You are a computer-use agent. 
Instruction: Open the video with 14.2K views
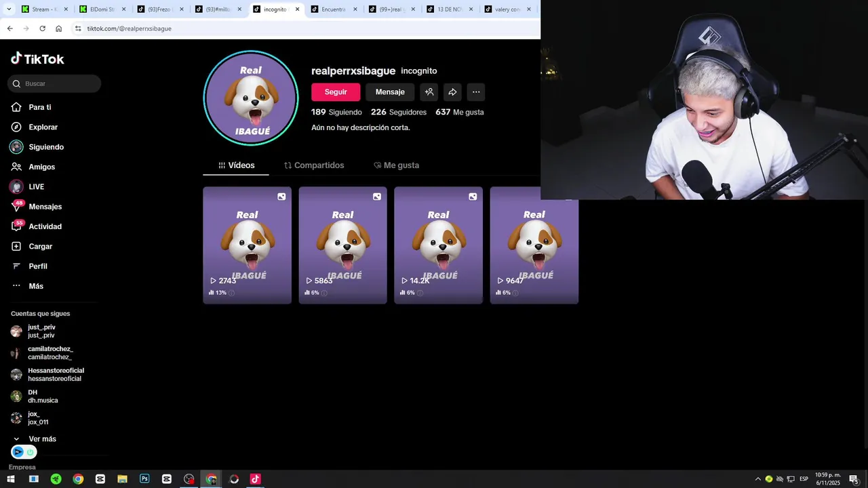coord(438,245)
